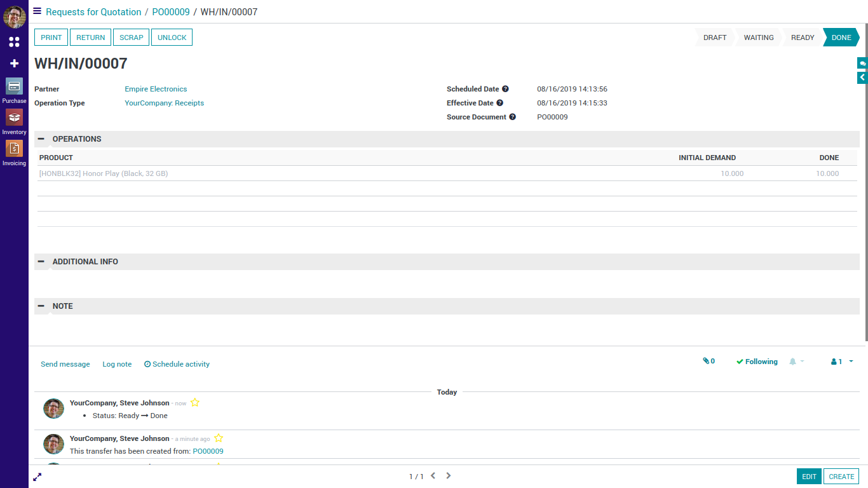Open PO00009 in the breadcrumb
This screenshot has width=868, height=488.
tap(171, 12)
